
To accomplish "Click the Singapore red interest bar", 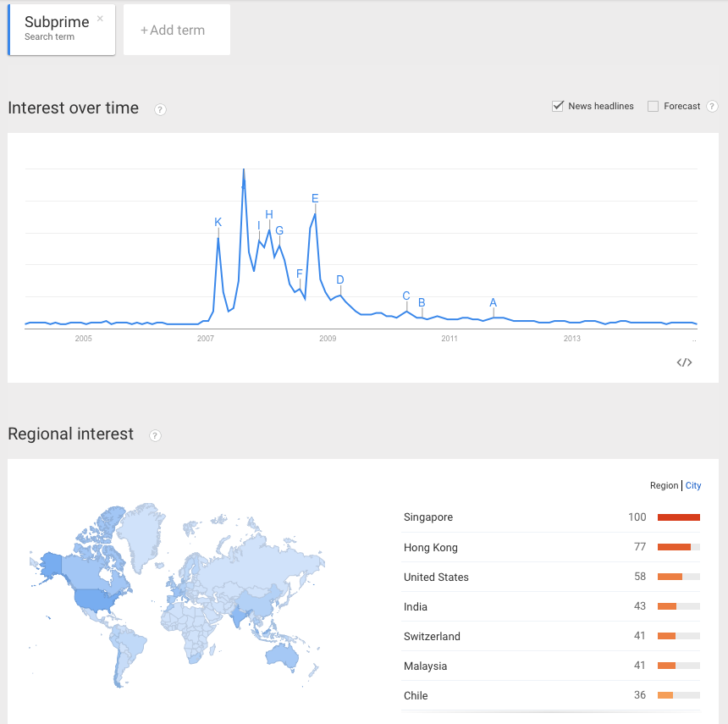I will (x=678, y=517).
